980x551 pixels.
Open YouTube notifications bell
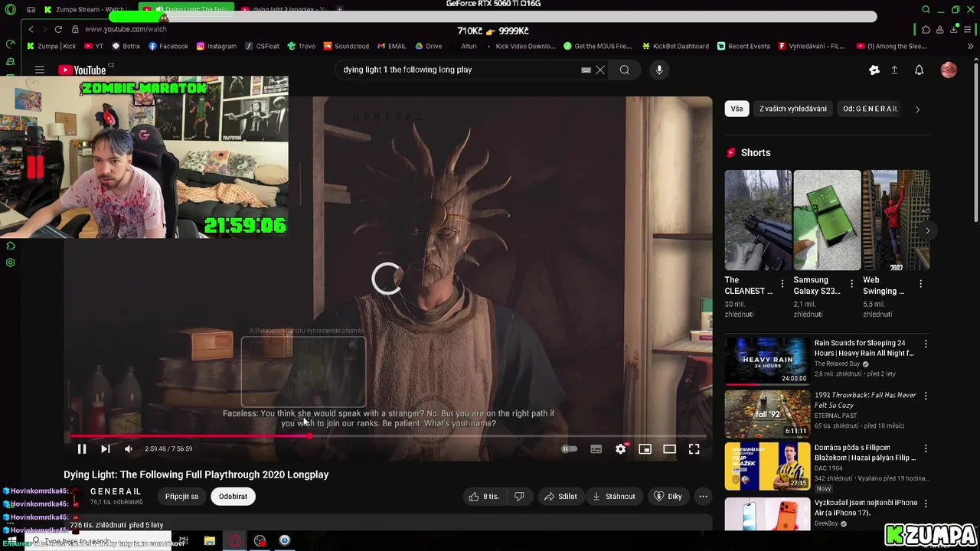920,70
